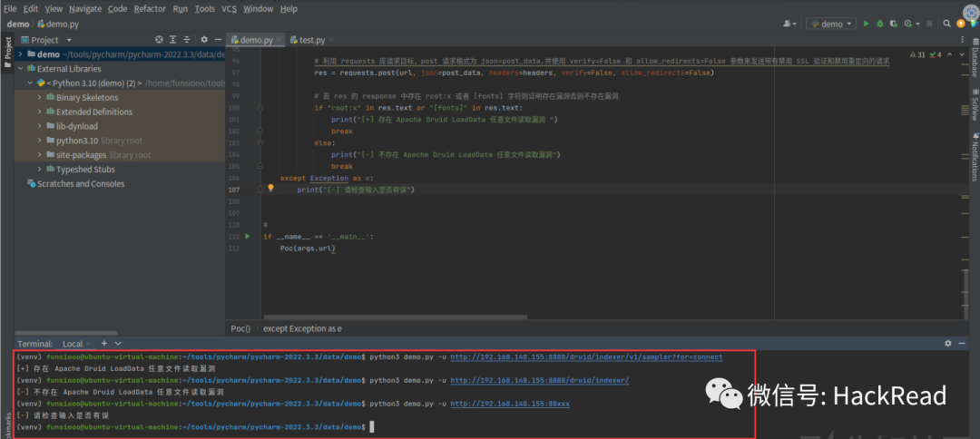
Task: Click Poc() breadcrumb below editor
Action: pos(240,328)
